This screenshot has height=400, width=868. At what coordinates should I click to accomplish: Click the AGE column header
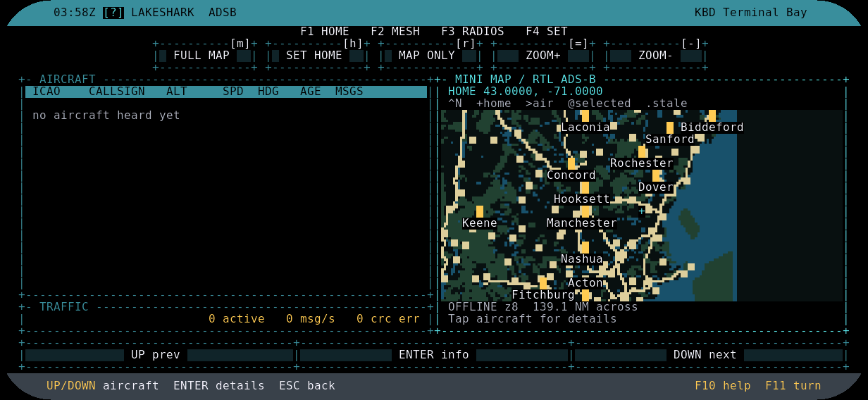pos(311,92)
